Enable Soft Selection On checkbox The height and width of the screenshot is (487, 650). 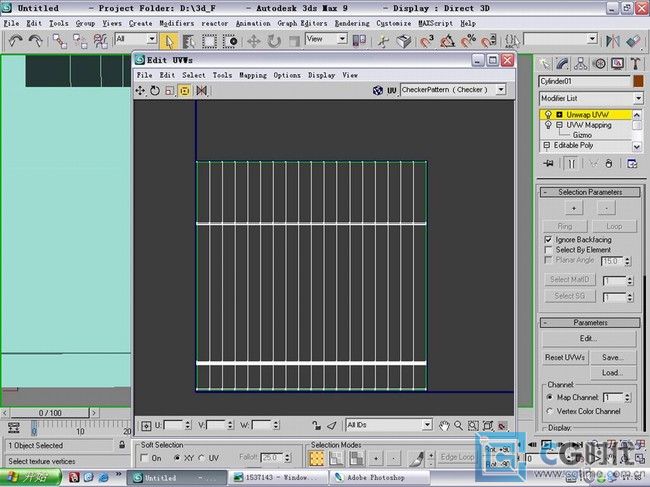[x=144, y=458]
